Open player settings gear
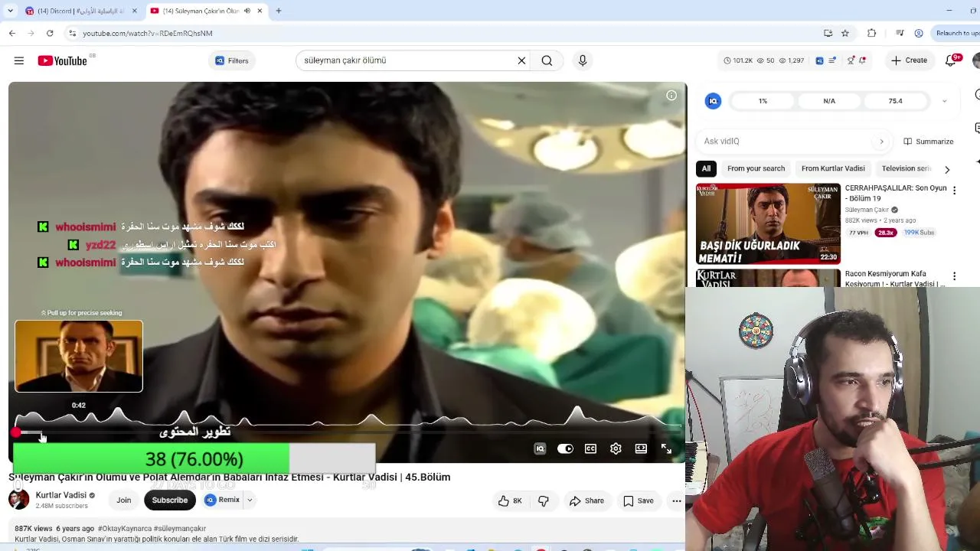Viewport: 980px width, 551px height. point(616,449)
